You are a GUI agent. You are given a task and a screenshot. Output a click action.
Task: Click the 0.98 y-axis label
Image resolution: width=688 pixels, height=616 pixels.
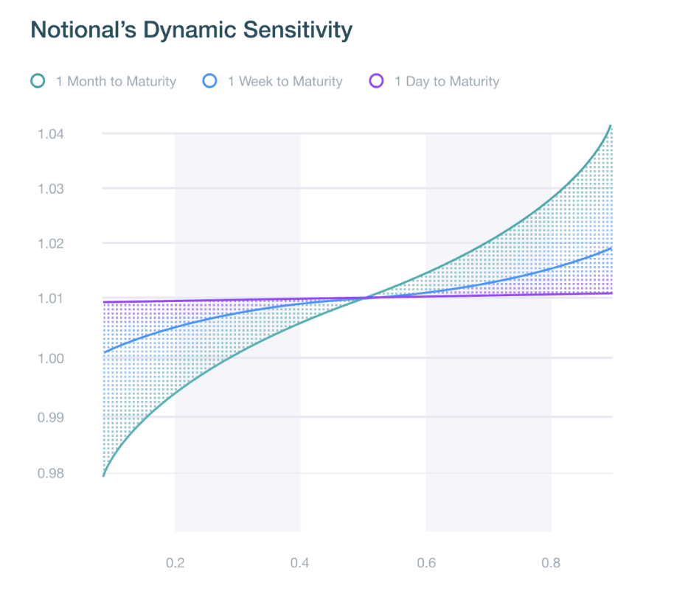[x=50, y=474]
